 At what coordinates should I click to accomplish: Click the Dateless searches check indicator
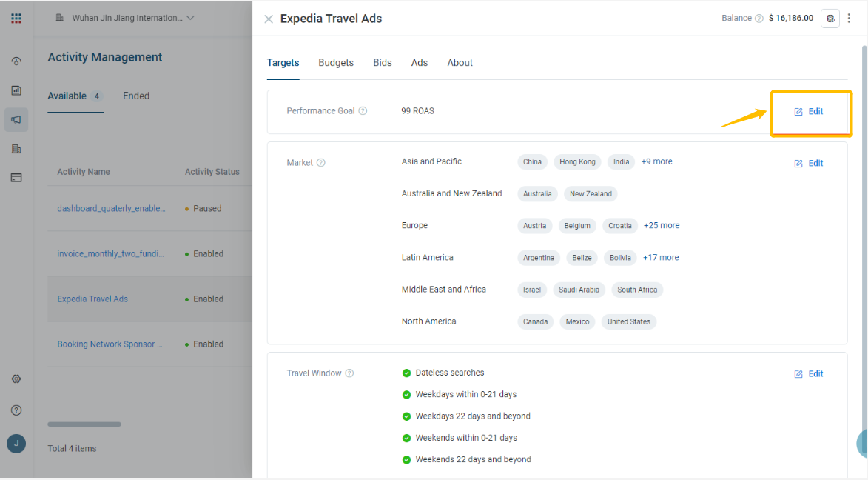pyautogui.click(x=406, y=373)
